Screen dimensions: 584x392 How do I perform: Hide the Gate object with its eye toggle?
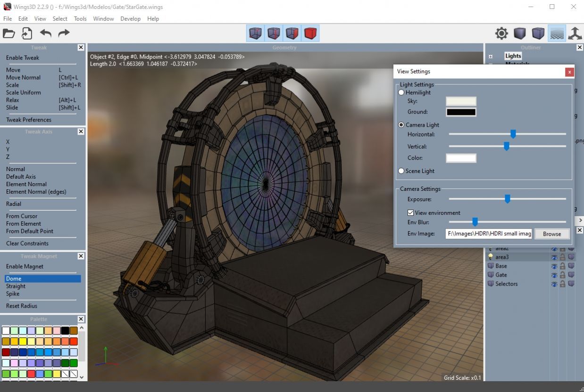point(554,275)
